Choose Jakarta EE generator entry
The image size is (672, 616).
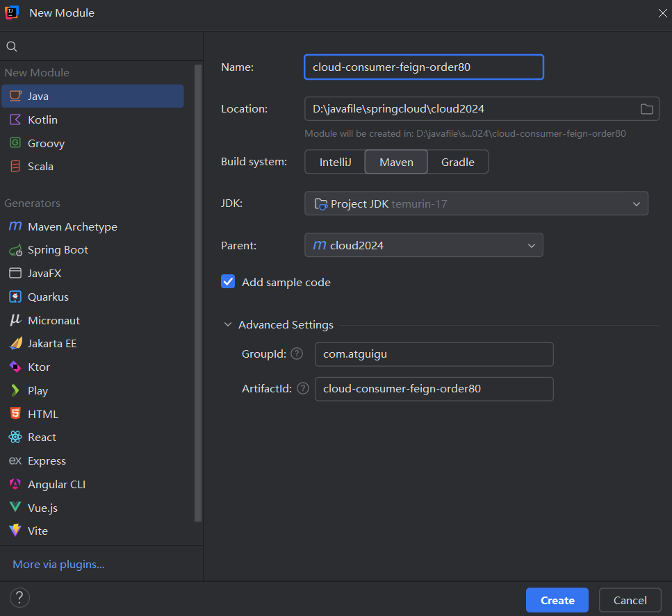point(92,343)
